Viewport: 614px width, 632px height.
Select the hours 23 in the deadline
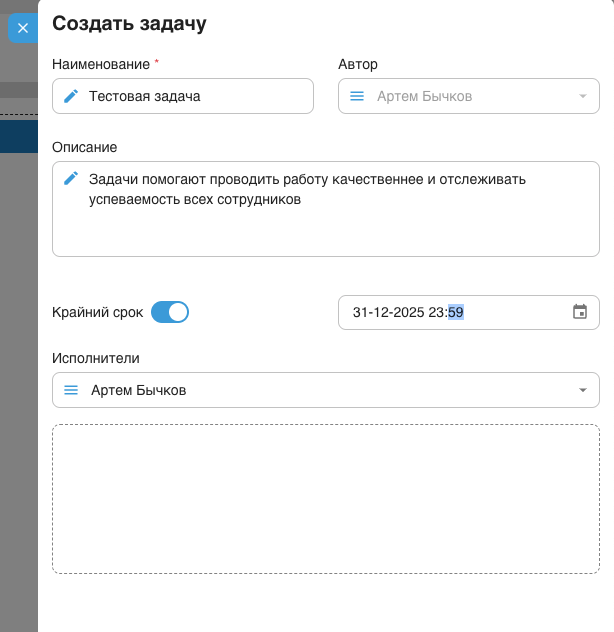pyautogui.click(x=437, y=312)
